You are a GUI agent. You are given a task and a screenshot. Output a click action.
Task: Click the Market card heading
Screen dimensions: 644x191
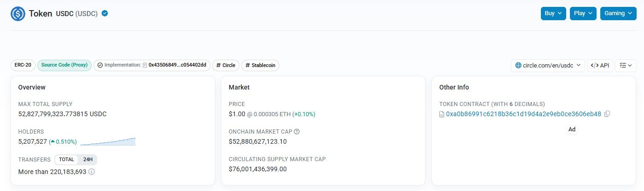pyautogui.click(x=239, y=87)
